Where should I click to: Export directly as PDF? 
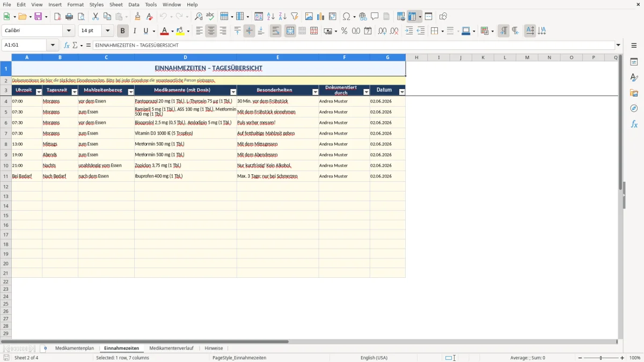[57, 17]
